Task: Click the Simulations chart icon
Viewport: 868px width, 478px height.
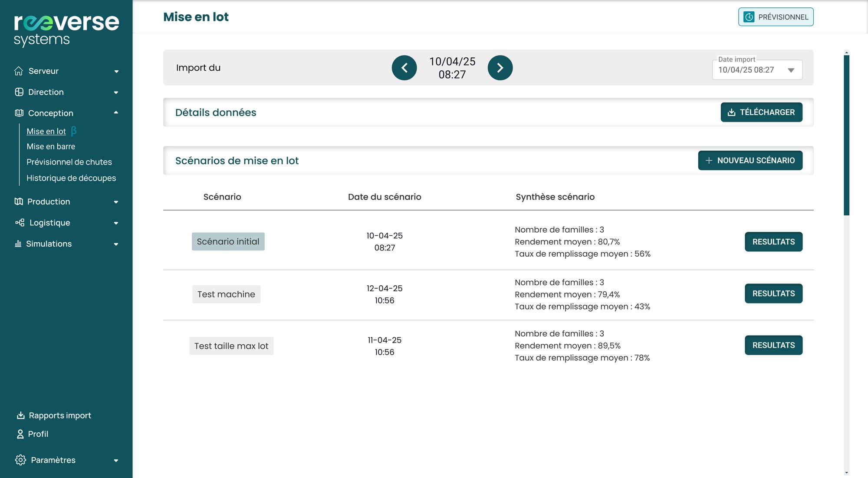Action: pyautogui.click(x=18, y=244)
